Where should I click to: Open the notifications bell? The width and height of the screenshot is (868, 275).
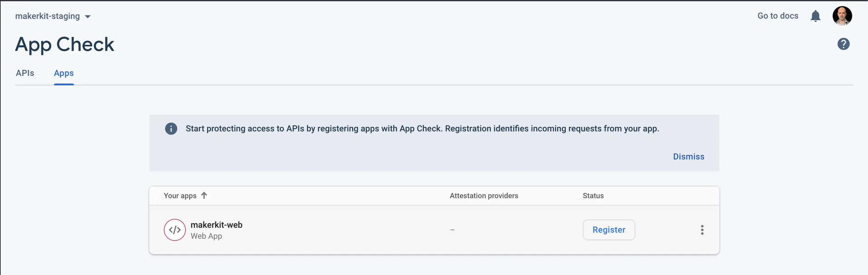[x=815, y=16]
